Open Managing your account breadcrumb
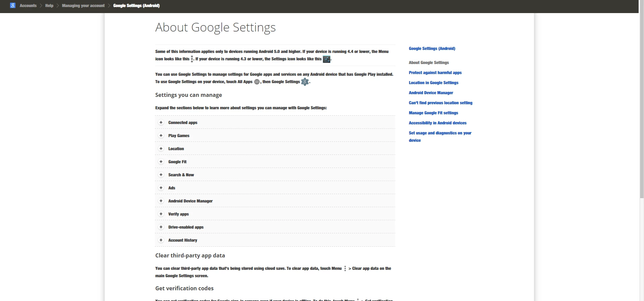 [x=83, y=6]
